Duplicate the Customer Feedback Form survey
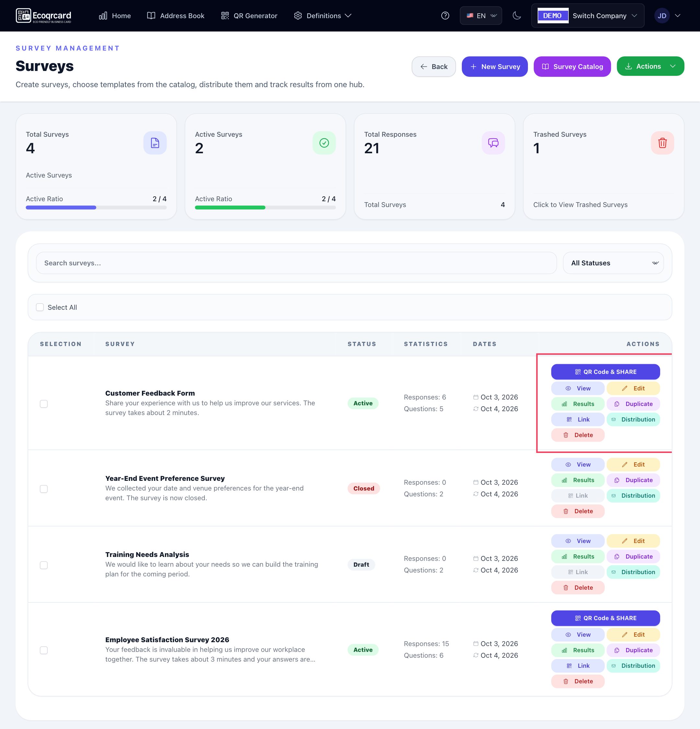700x729 pixels. [x=633, y=404]
